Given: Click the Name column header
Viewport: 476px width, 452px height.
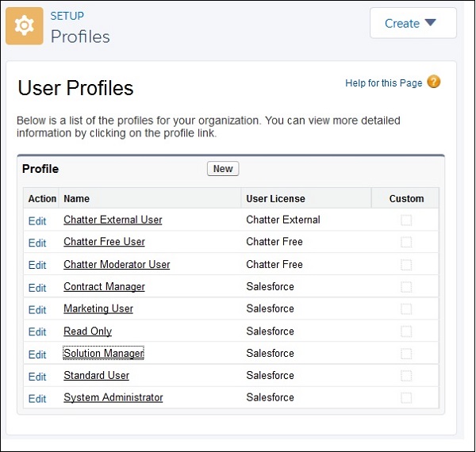Looking at the screenshot, I should tap(77, 199).
